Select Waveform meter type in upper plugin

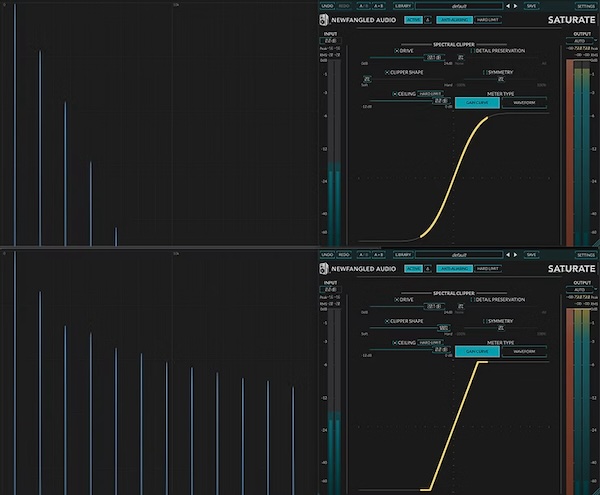point(524,103)
